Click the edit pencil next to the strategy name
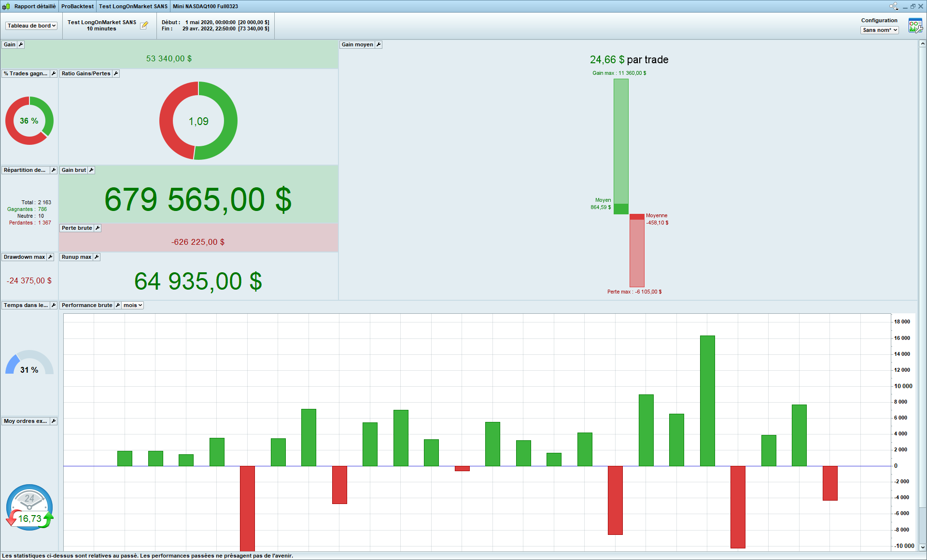Image resolution: width=927 pixels, height=560 pixels. tap(144, 26)
